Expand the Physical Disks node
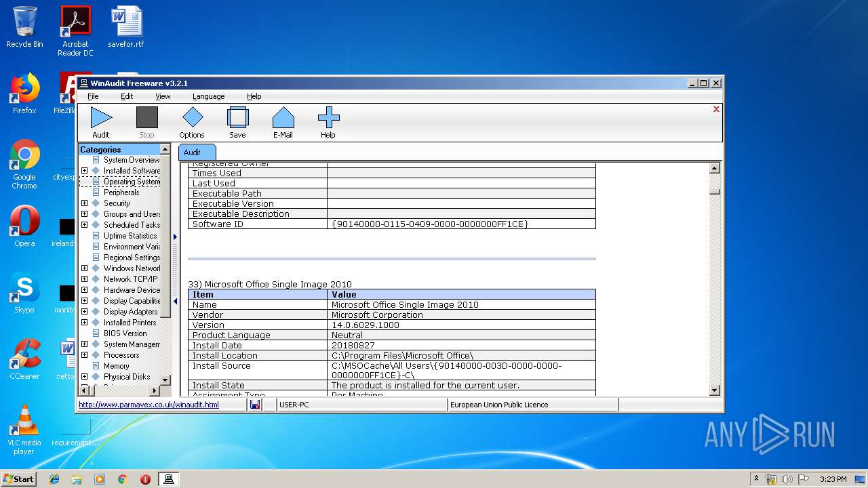Viewport: 868px width, 488px height. [84, 377]
